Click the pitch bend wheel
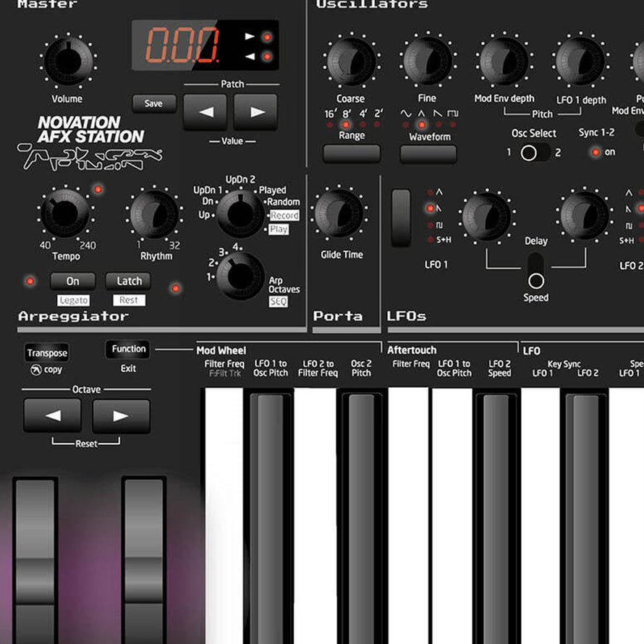Image resolution: width=644 pixels, height=644 pixels. 35,561
